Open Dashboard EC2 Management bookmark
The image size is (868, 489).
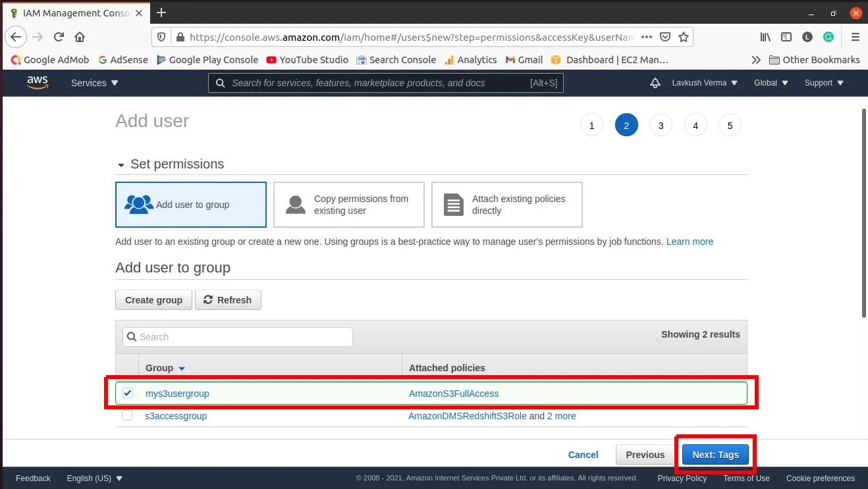tap(610, 59)
